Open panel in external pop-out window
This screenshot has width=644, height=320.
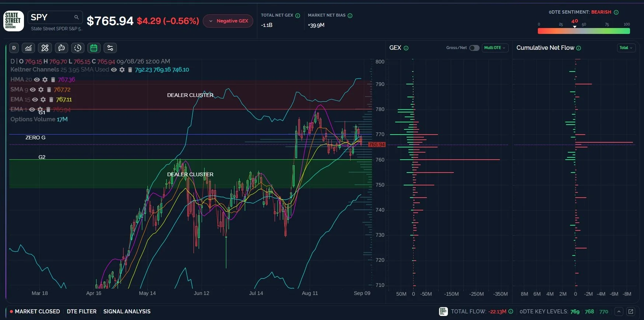click(x=631, y=312)
